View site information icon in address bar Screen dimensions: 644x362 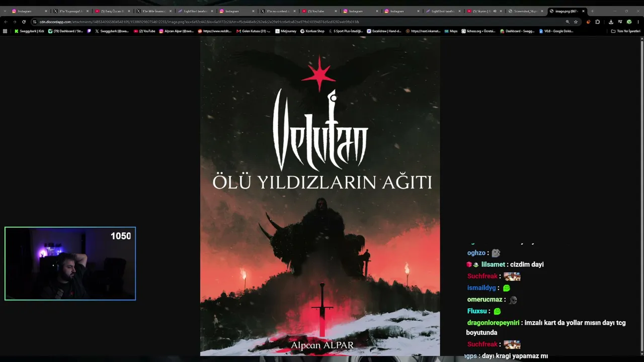(35, 22)
